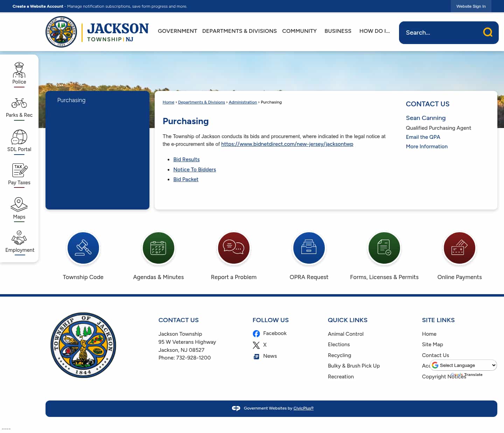Screen dimensions: 504x433
Task: Click the OPRA Request inbox icon
Action: (309, 248)
